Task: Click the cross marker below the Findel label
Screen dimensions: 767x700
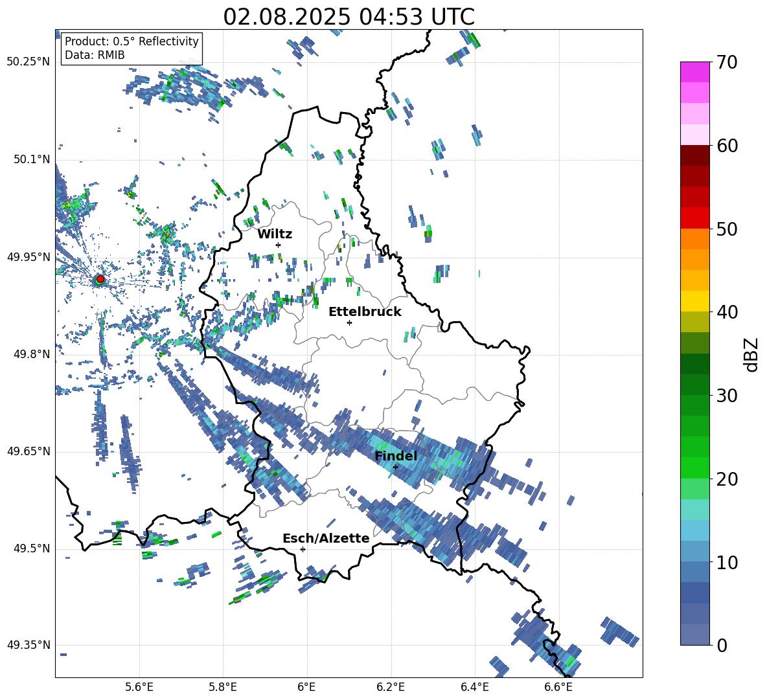Action: pos(395,467)
